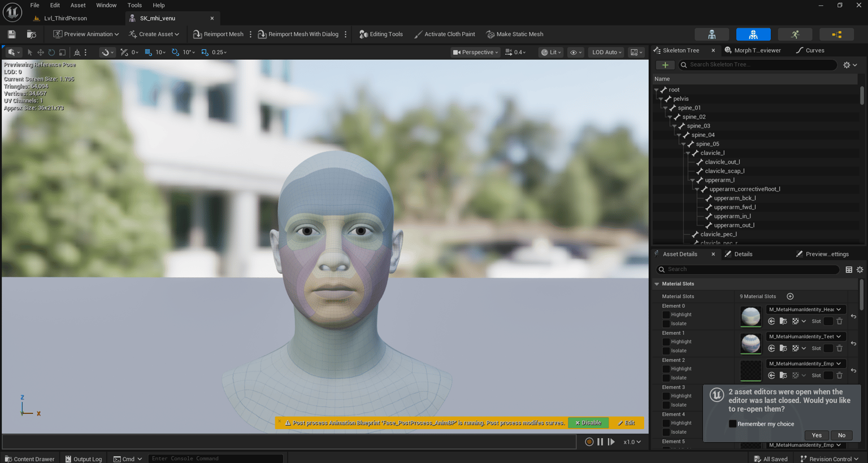
Task: Check the Remember my choice checkbox
Action: (732, 424)
